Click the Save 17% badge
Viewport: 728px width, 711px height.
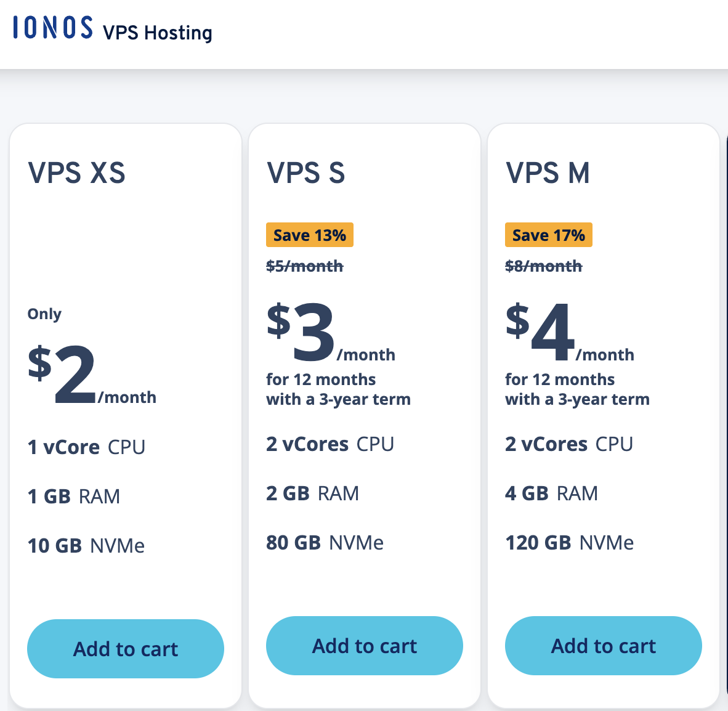[549, 235]
